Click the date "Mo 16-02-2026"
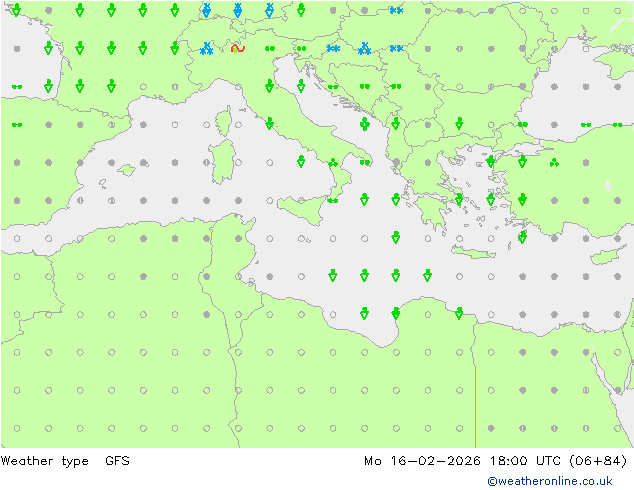Image resolution: width=634 pixels, height=490 pixels. (x=422, y=461)
